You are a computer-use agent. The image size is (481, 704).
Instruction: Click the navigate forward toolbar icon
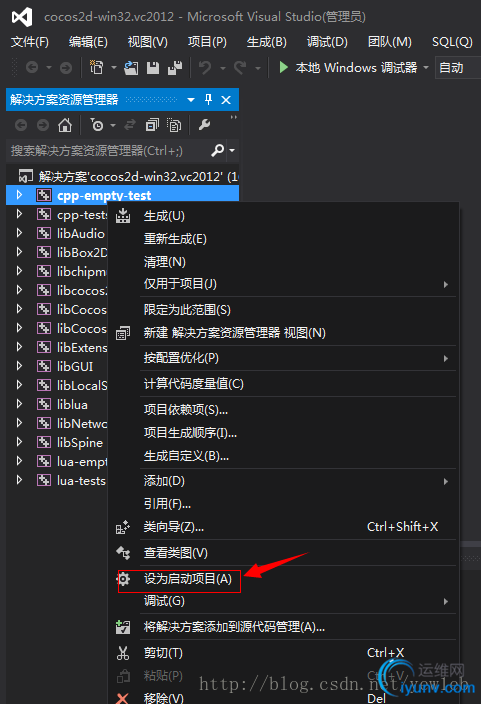click(x=66, y=68)
